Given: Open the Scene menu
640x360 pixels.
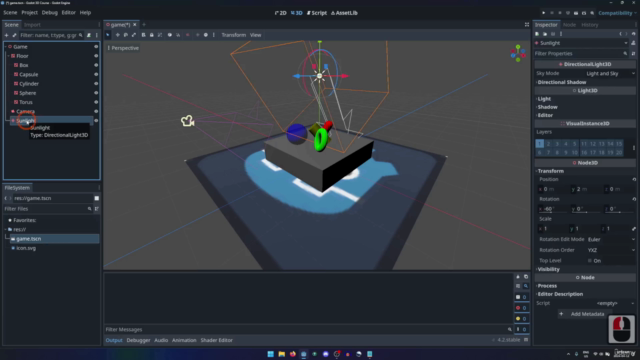Looking at the screenshot, I should point(10,13).
